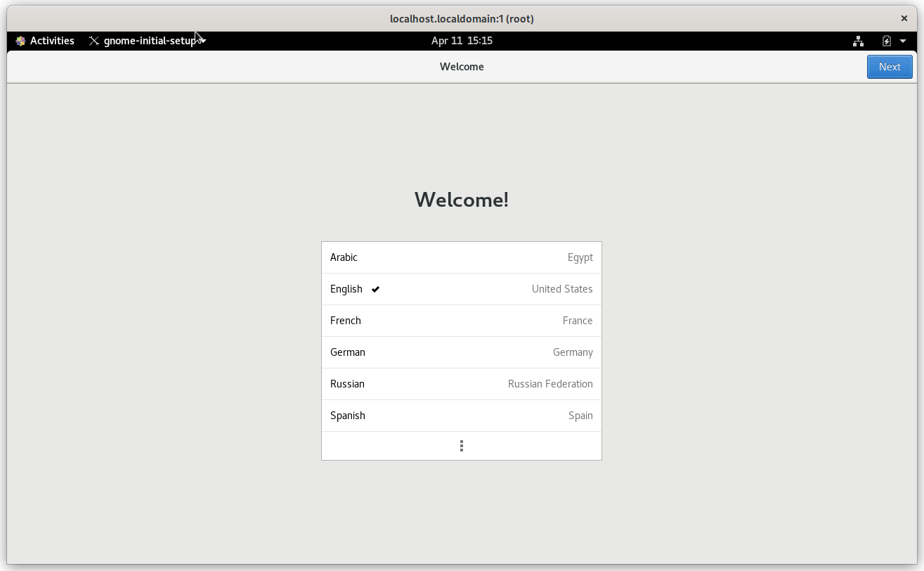
Task: Click the Activities menu item
Action: [51, 40]
